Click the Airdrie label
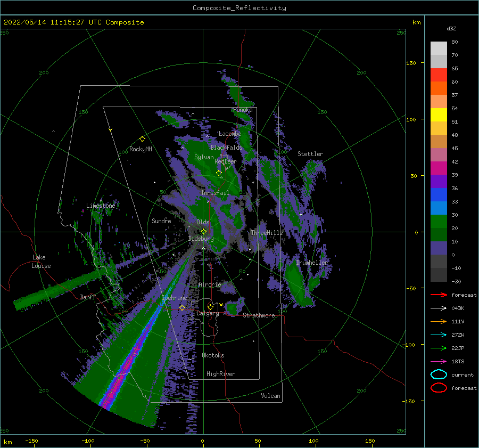Image resolution: width=479 pixels, height=448 pixels. click(210, 284)
